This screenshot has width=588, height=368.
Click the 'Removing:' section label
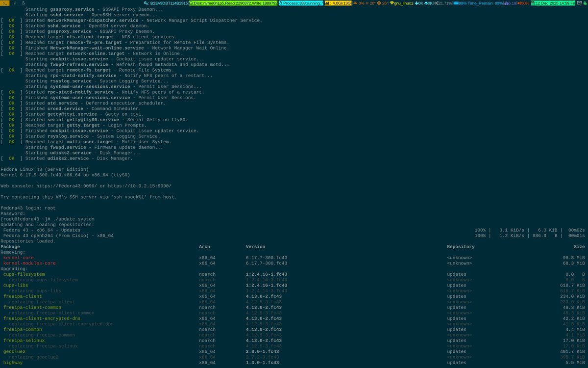13,252
